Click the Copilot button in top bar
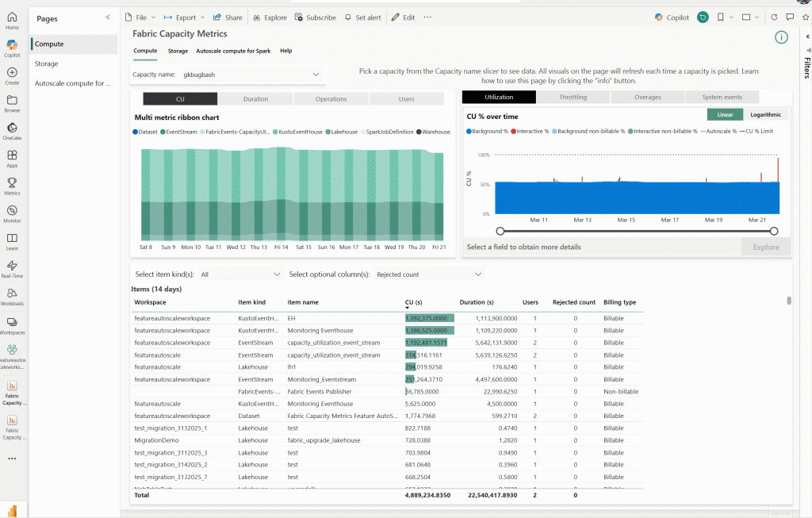Viewport: 812px width, 518px height. [x=672, y=17]
